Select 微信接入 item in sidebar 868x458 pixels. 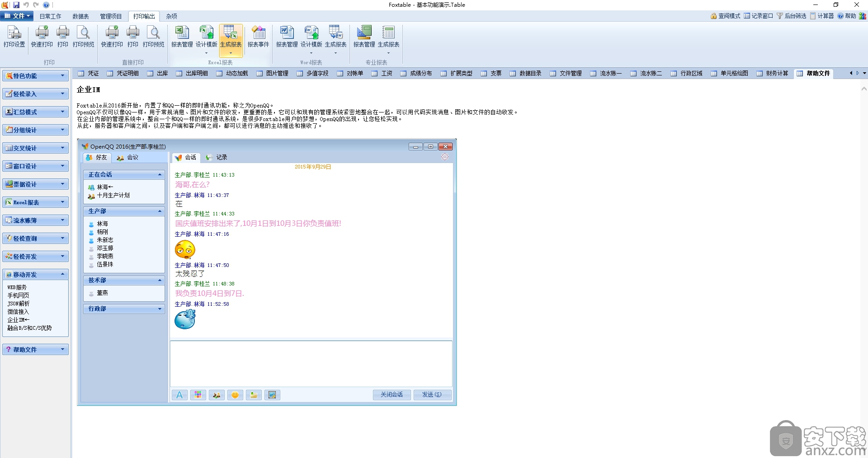[18, 312]
